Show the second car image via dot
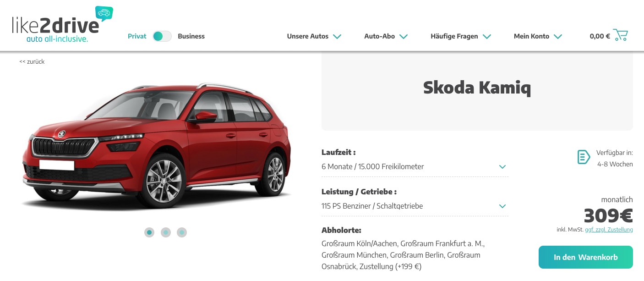644x281 pixels. point(166,232)
